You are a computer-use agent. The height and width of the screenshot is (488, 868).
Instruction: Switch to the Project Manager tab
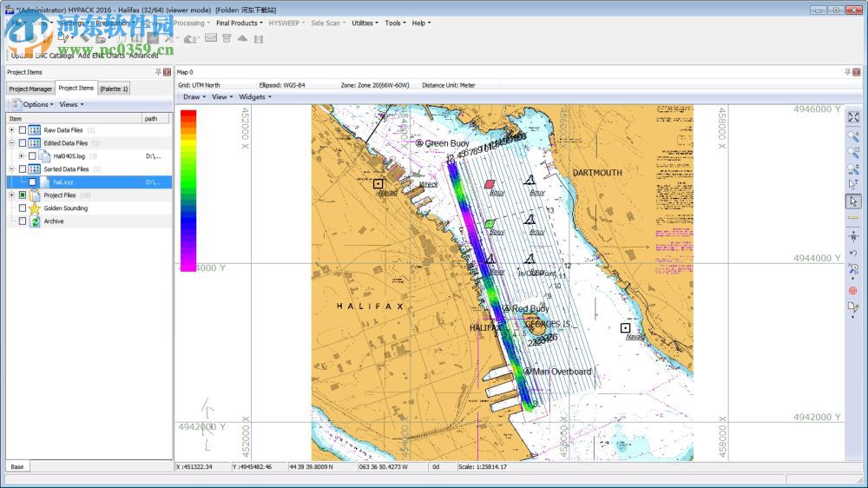point(30,89)
